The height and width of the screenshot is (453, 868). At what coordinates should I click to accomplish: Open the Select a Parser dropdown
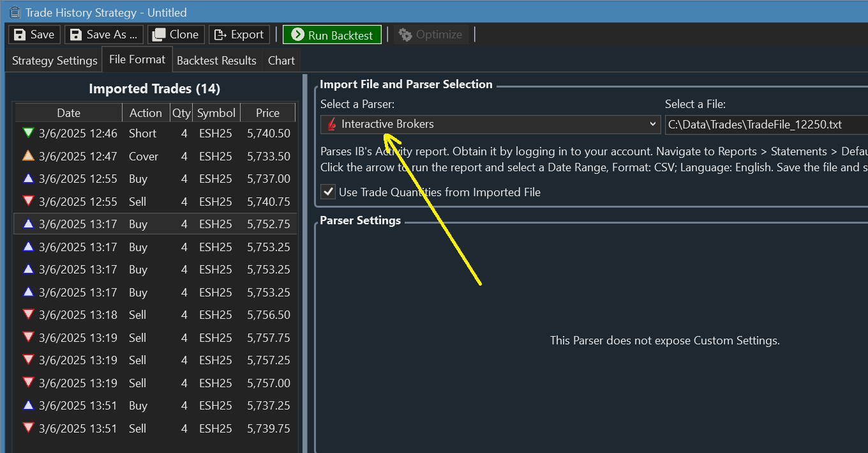(x=490, y=125)
